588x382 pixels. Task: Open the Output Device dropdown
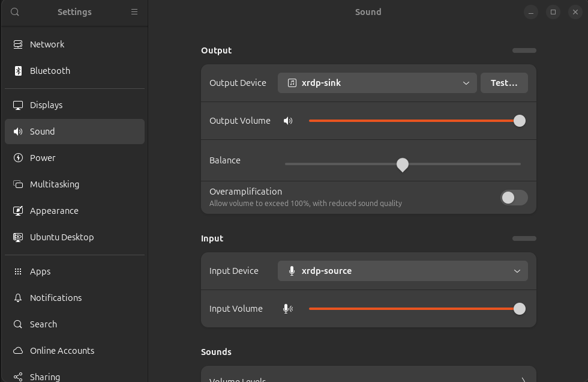pos(377,83)
